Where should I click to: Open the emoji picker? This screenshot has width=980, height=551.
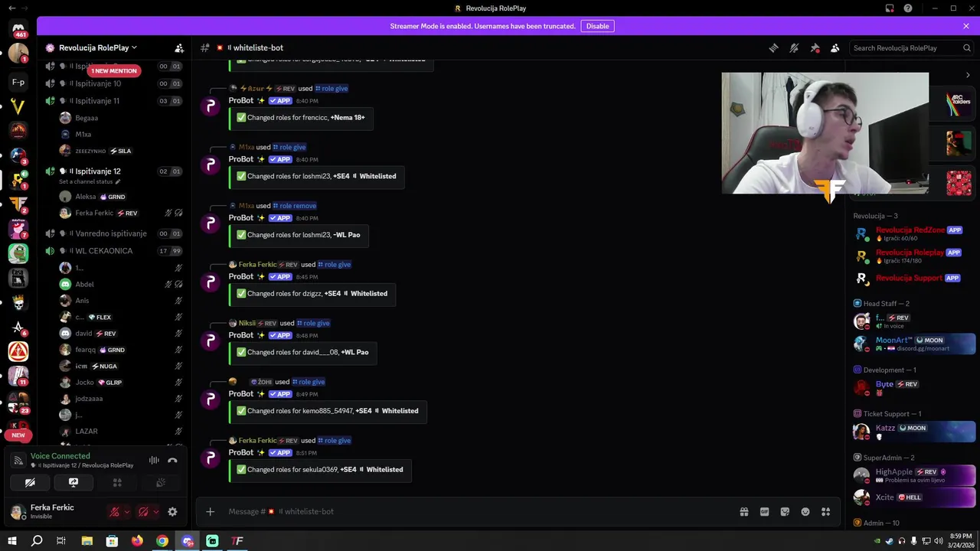pos(805,511)
